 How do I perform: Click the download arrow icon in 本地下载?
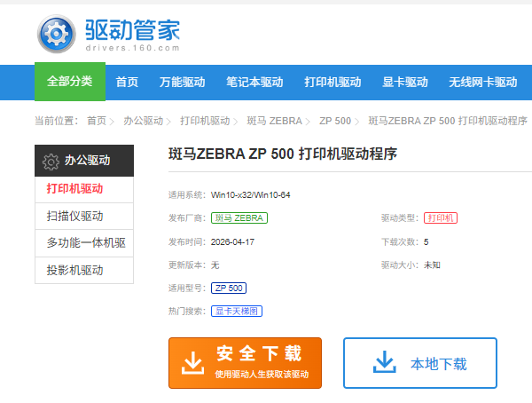[385, 362]
